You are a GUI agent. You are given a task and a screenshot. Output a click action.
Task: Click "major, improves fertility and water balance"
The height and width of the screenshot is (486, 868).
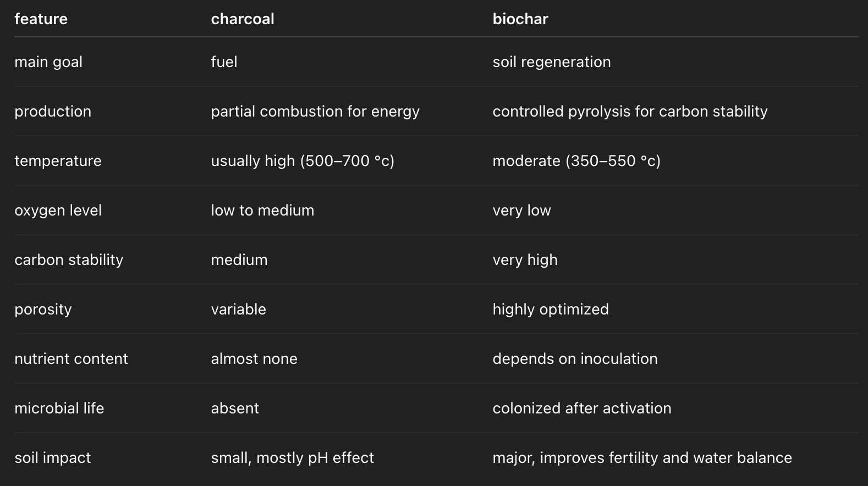click(x=642, y=458)
